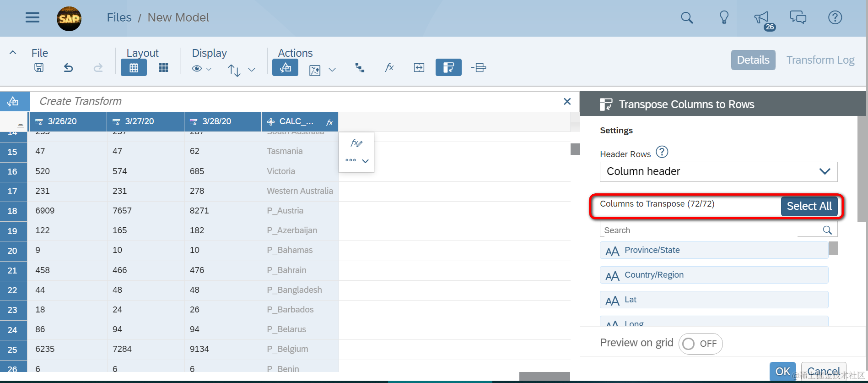The image size is (868, 383).
Task: Open the lightbulb help tips
Action: coord(724,17)
